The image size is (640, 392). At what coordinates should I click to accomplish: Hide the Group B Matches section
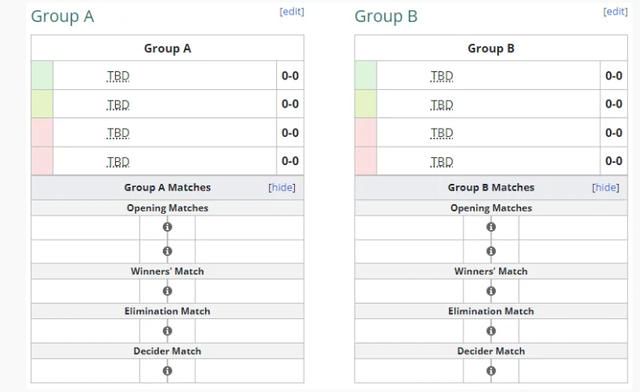[606, 187]
